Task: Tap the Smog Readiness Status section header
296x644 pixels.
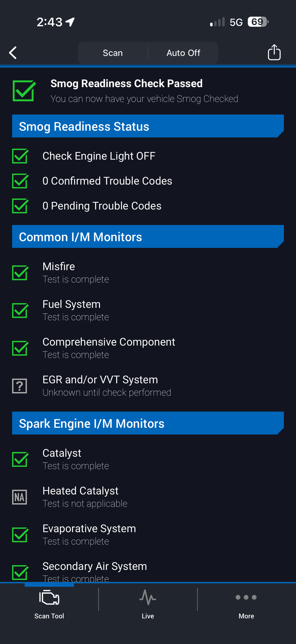Action: click(148, 126)
